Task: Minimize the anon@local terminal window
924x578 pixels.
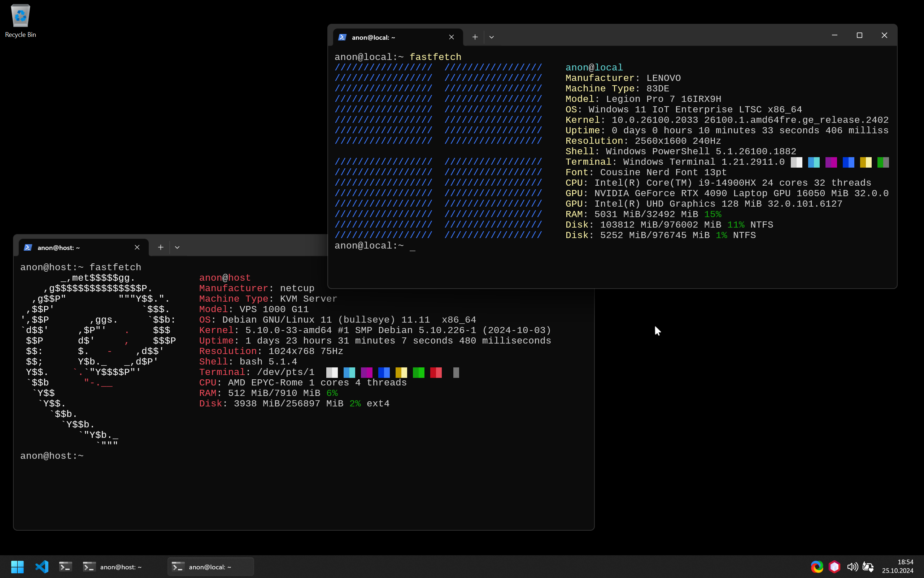Action: tap(834, 35)
